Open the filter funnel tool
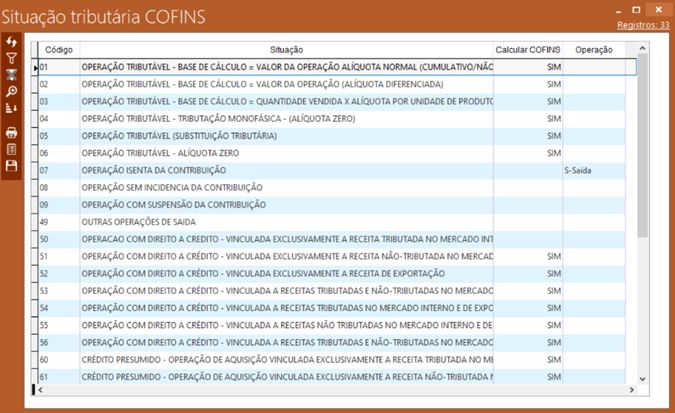Image resolution: width=675 pixels, height=413 pixels. coord(12,59)
